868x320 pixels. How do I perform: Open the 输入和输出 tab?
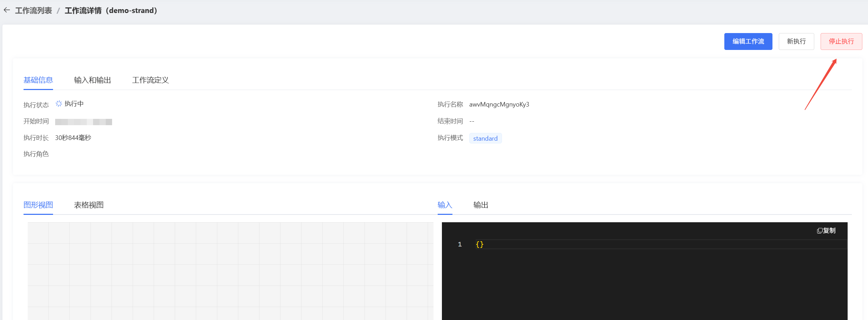coord(92,80)
